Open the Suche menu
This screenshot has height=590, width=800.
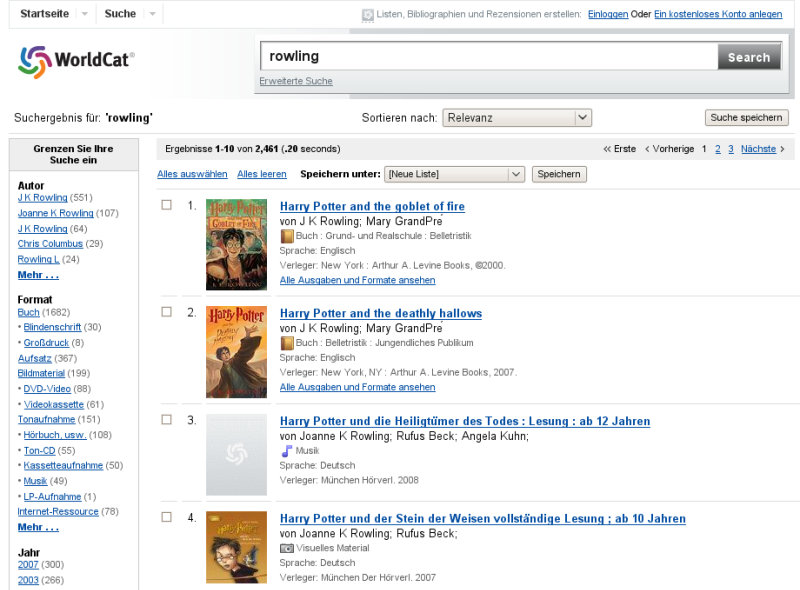click(x=120, y=14)
